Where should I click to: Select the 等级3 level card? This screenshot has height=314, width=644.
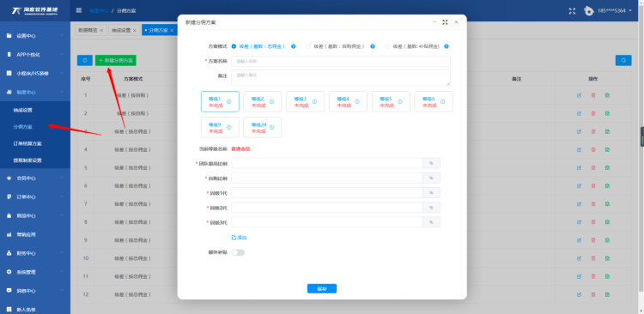305,101
